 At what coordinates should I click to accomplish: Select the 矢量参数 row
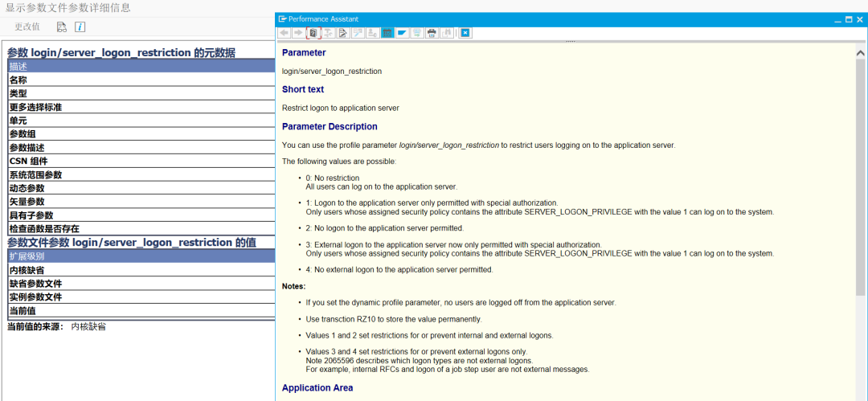(x=141, y=202)
